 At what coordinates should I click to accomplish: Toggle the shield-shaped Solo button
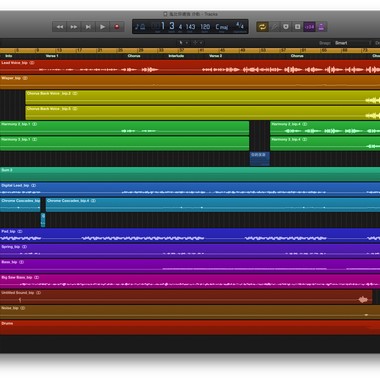[x=286, y=27]
